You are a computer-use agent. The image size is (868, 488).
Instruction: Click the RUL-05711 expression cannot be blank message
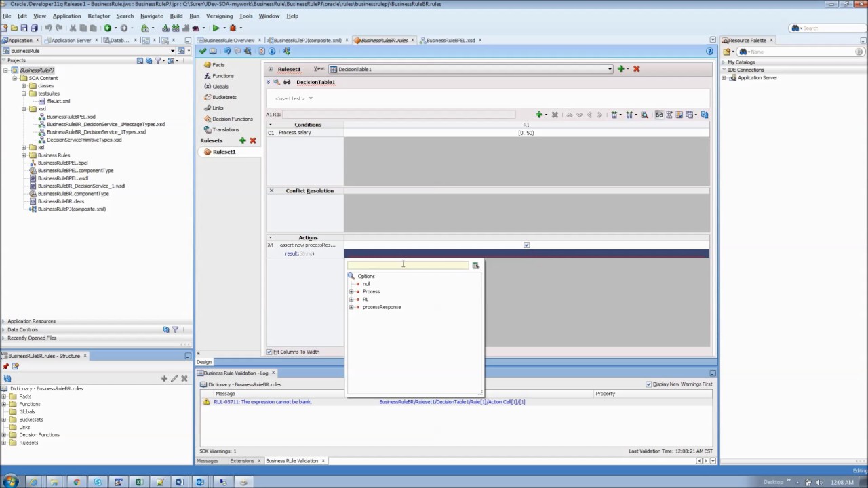262,402
